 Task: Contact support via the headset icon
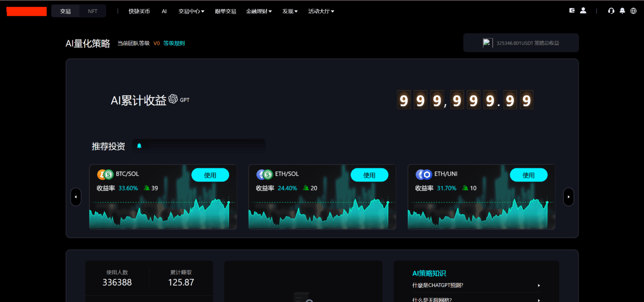click(611, 11)
